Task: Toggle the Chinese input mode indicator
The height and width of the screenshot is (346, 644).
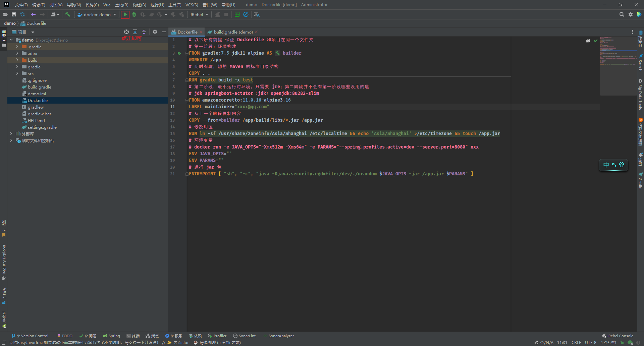Action: coord(606,165)
